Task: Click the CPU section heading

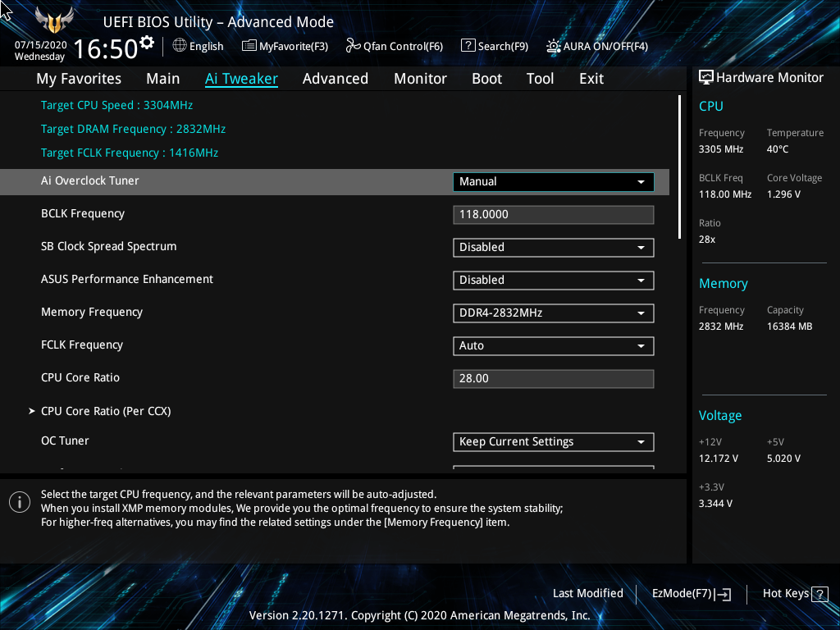Action: point(711,106)
